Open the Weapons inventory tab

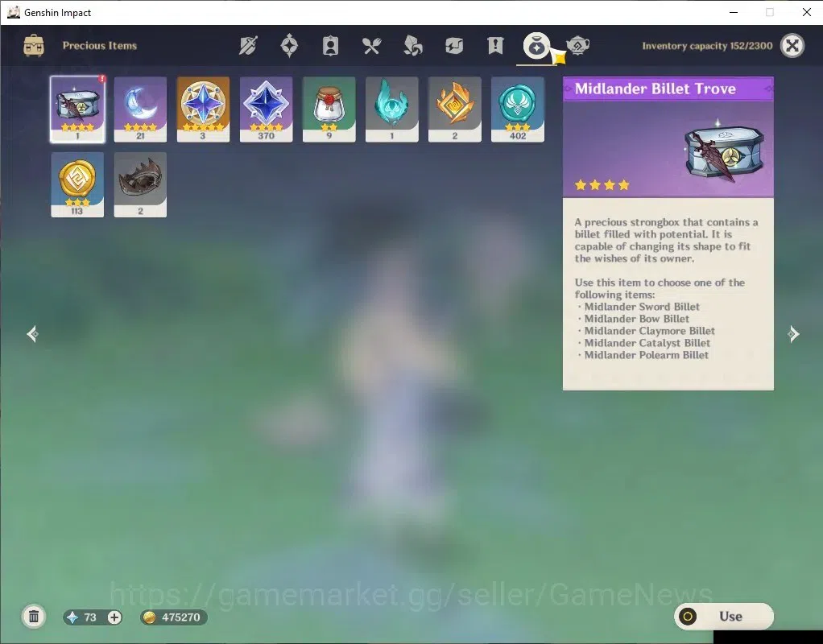248,46
